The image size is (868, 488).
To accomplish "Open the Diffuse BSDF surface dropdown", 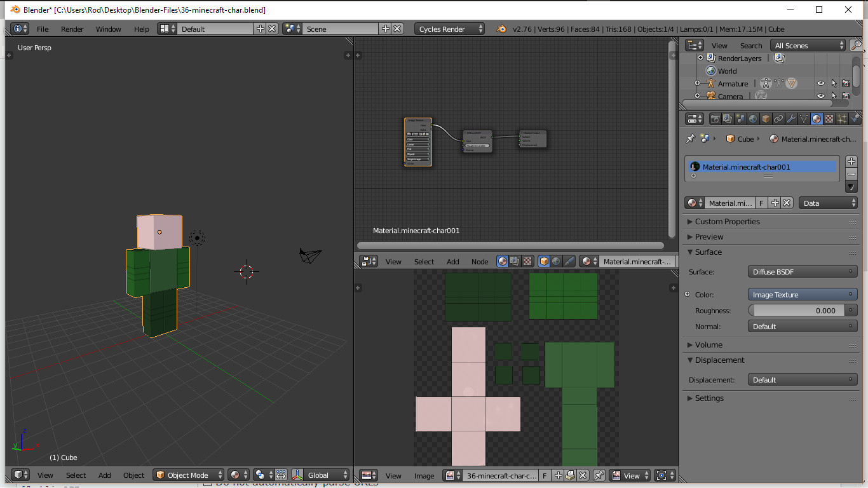I will pyautogui.click(x=803, y=272).
